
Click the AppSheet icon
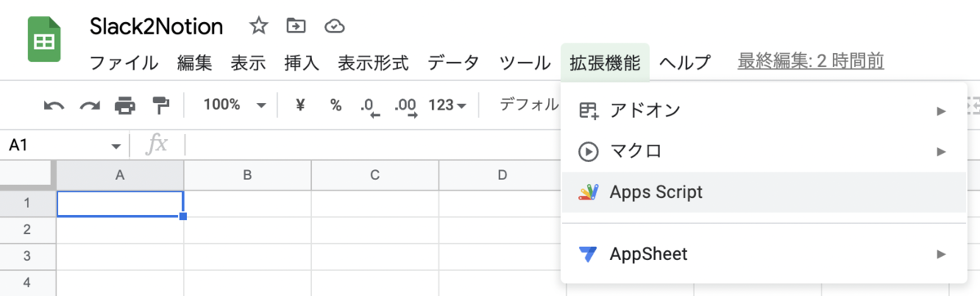(588, 254)
